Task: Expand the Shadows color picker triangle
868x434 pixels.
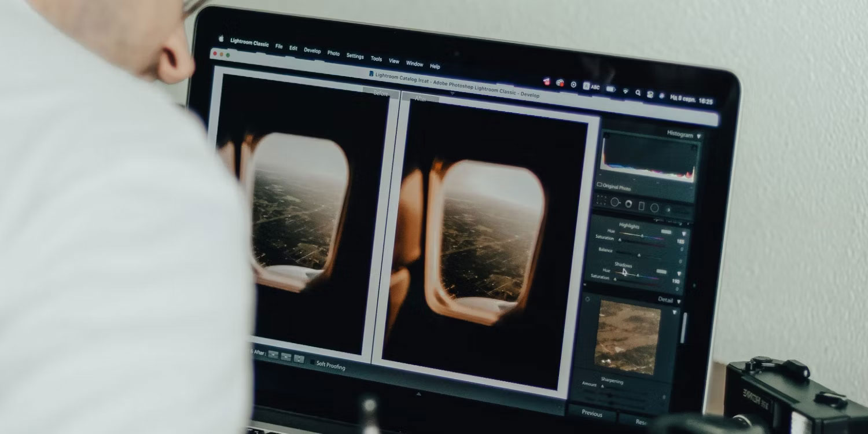Action: click(678, 274)
